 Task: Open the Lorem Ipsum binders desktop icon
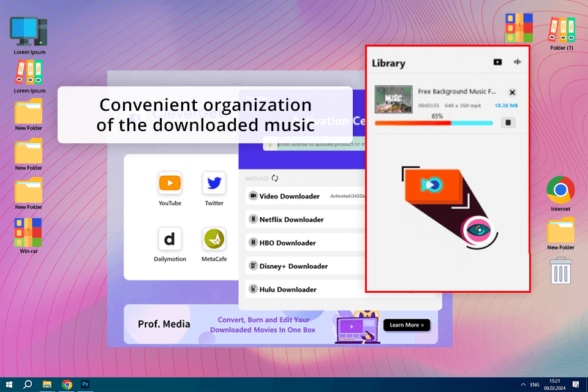coord(29,76)
